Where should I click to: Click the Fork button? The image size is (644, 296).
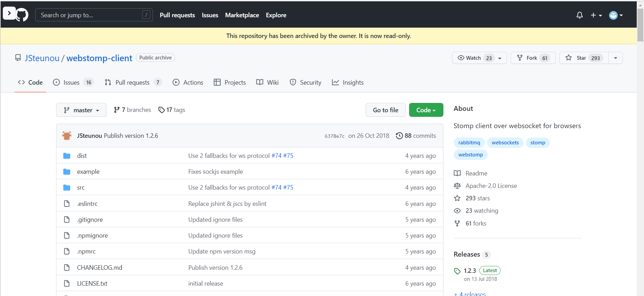533,58
